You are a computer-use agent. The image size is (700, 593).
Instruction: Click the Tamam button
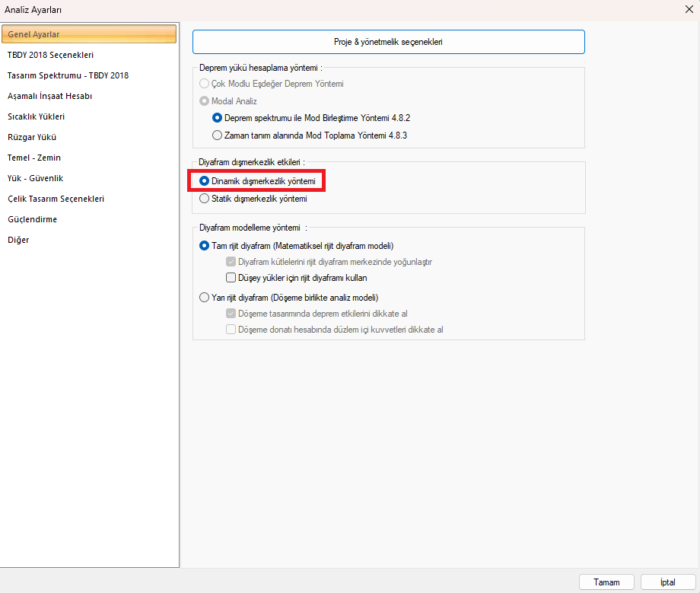(606, 582)
